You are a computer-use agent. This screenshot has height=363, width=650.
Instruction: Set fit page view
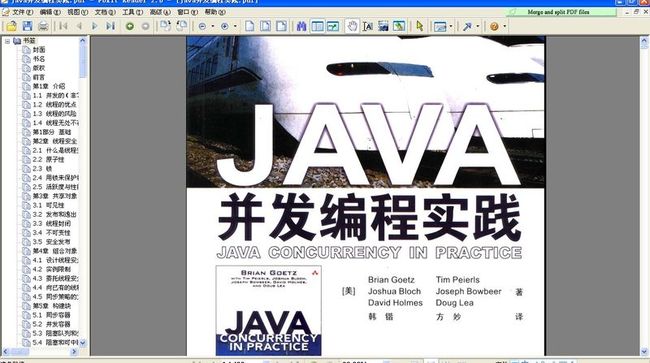tap(265, 26)
